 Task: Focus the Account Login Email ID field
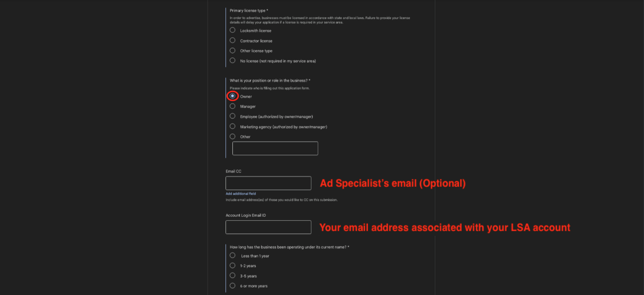click(x=268, y=227)
